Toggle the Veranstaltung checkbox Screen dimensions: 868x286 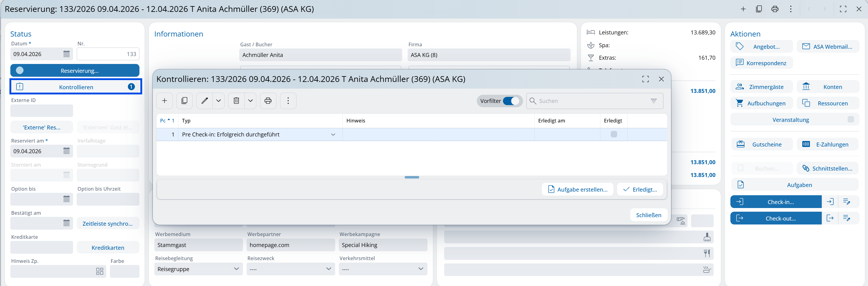click(850, 119)
